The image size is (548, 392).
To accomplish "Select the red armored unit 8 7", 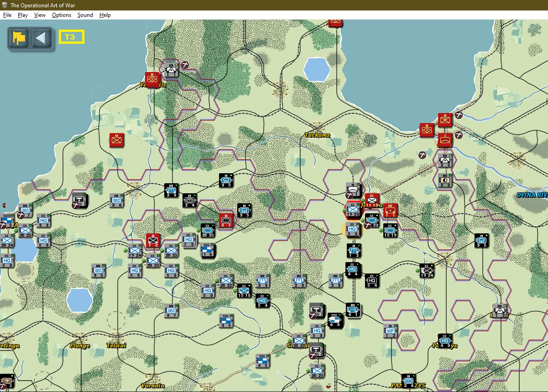I will click(226, 220).
